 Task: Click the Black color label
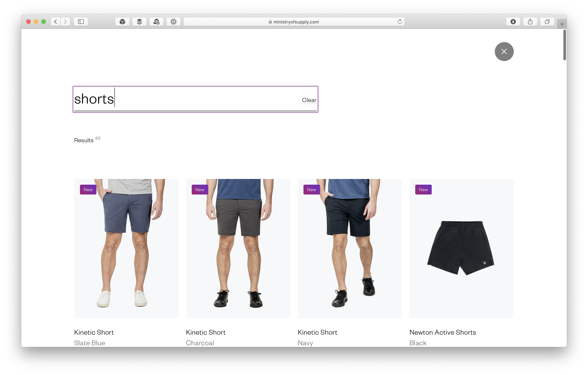click(418, 343)
